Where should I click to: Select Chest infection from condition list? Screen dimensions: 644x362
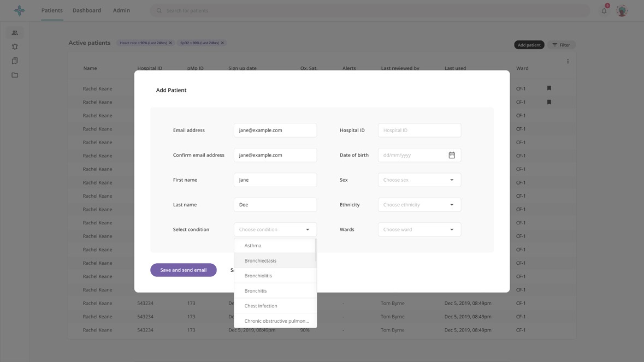point(275,306)
